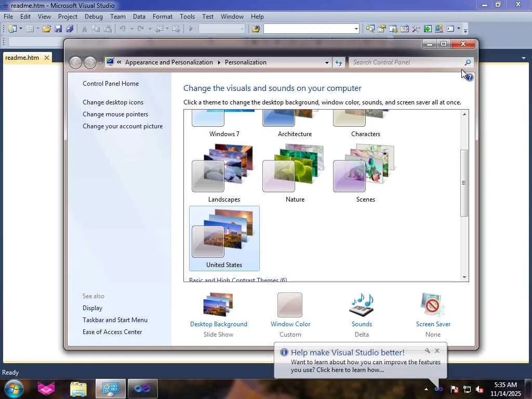Click the Redo arrow icon

140,29
